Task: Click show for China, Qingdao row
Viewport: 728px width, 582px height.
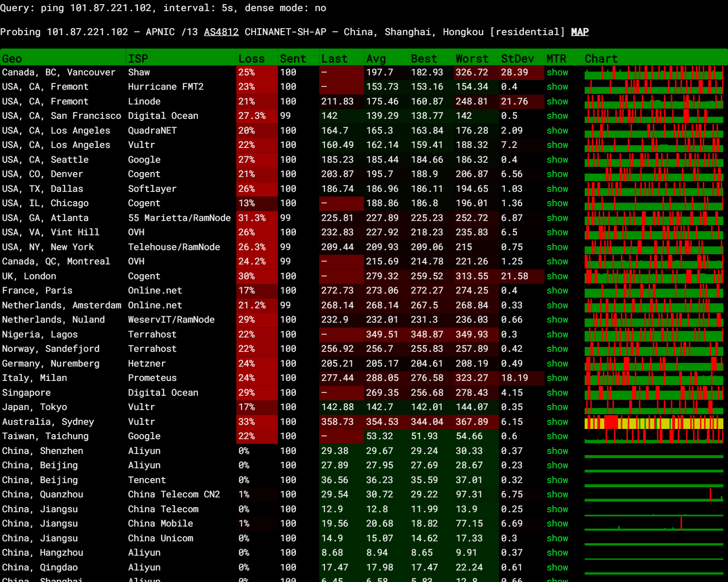Action: (x=557, y=568)
